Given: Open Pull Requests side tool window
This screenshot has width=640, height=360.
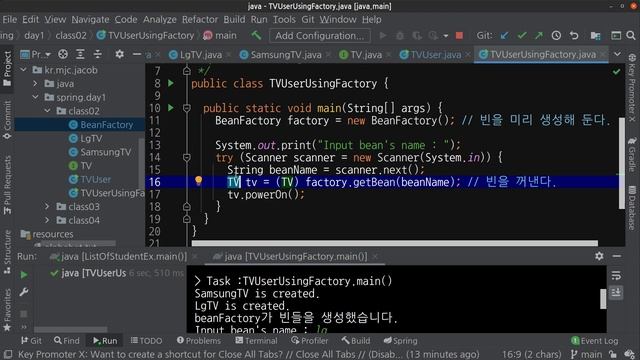Looking at the screenshot, I should pos(7,185).
